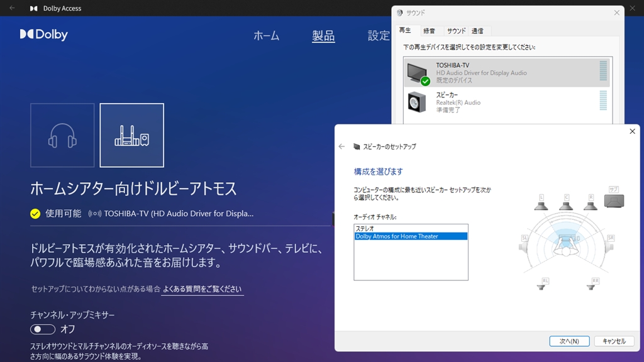The image size is (644, 362).
Task: Go back in speaker setup wizard
Action: coord(341,146)
